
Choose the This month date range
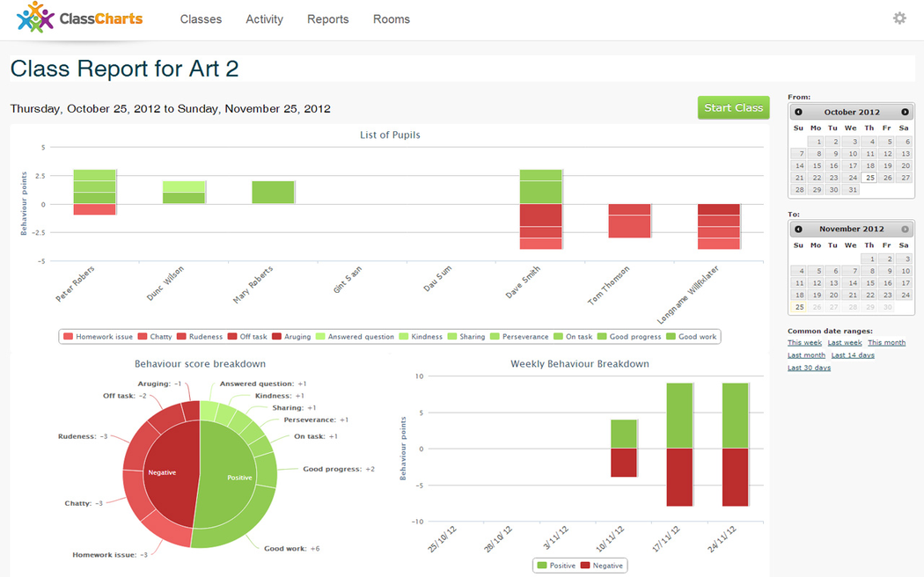(x=886, y=343)
